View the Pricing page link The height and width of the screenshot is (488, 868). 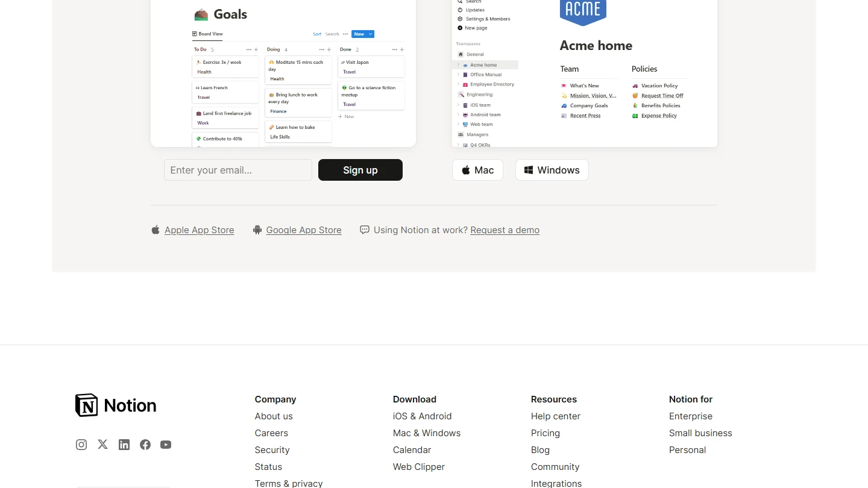pos(545,433)
